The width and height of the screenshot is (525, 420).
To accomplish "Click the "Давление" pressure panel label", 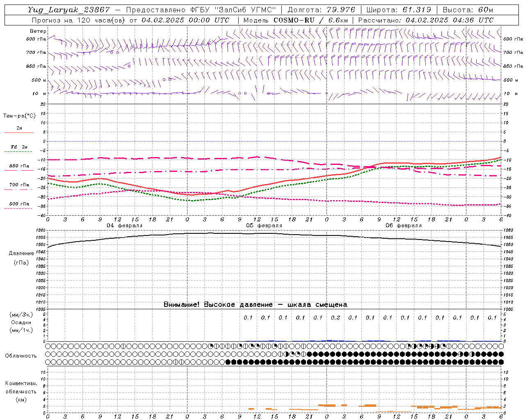I will 21,253.
